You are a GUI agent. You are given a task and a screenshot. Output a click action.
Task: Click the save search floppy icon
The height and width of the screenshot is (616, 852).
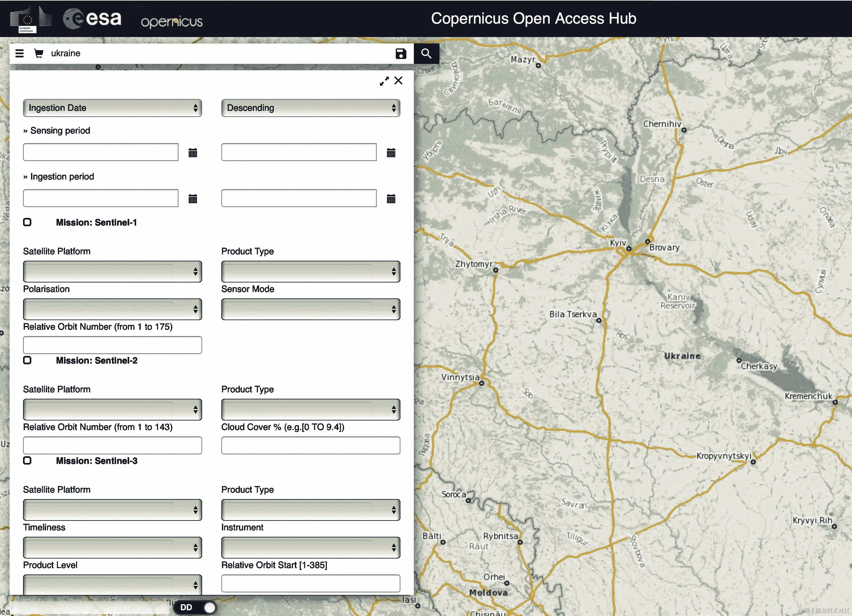[x=401, y=54]
